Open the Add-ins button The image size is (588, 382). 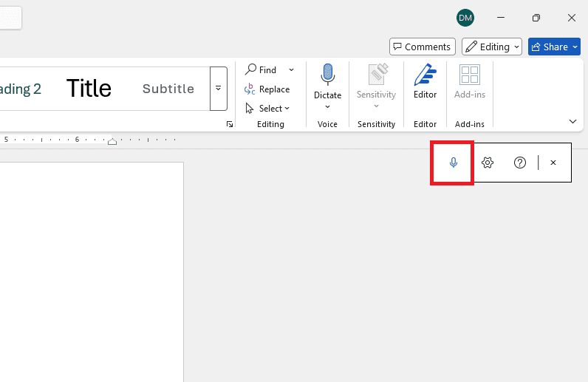470,81
